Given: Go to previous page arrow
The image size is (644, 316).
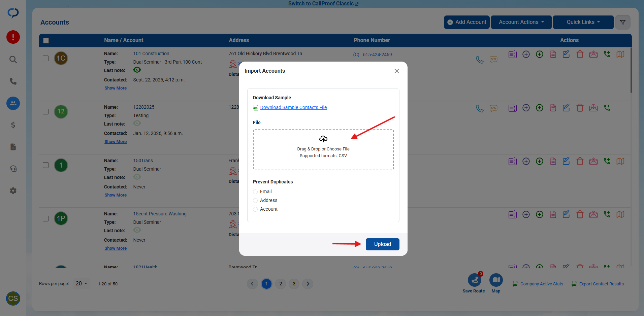Looking at the screenshot, I should 252,284.
